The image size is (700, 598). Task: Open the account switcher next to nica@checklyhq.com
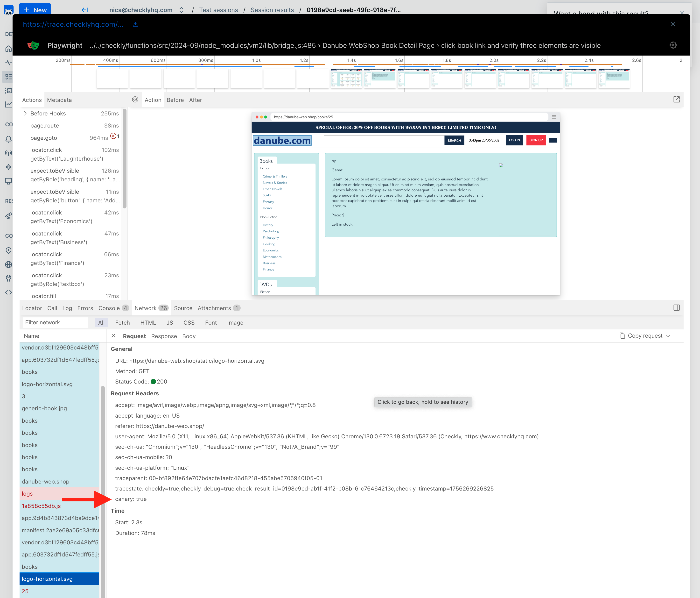pos(182,10)
